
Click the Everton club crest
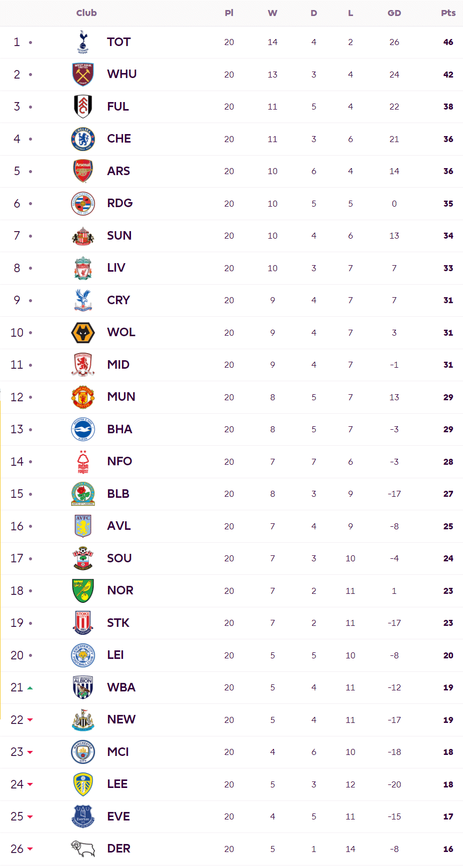click(x=83, y=816)
